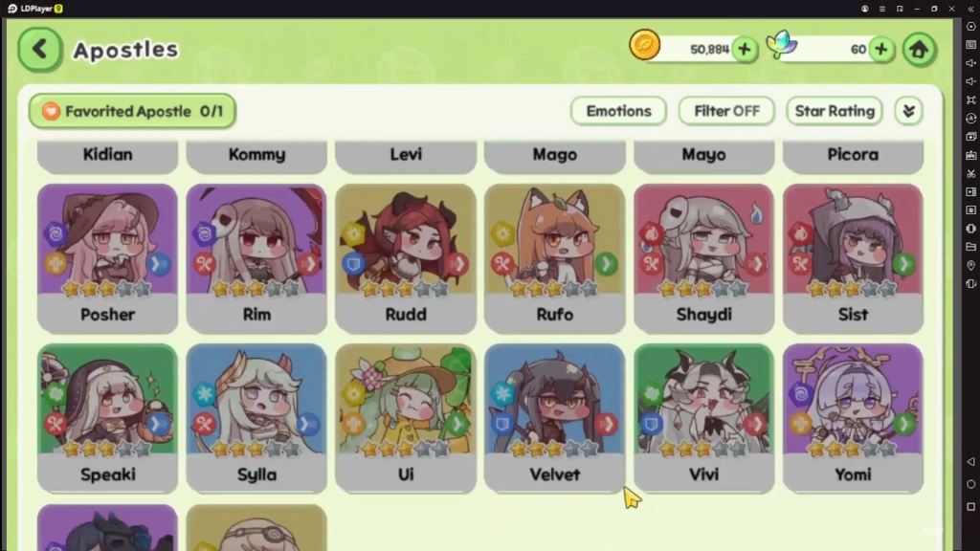Click the crystal butterfly currency icon

(x=781, y=45)
